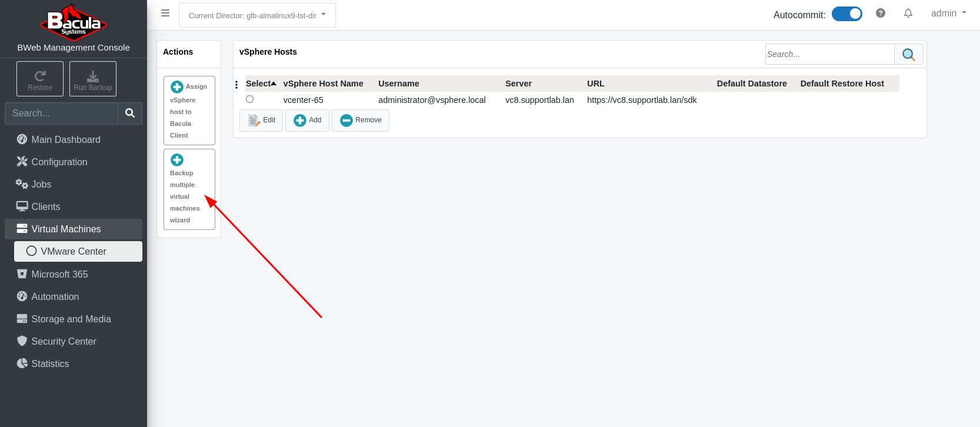
Task: Click the VMware Center circle icon
Action: pos(32,251)
